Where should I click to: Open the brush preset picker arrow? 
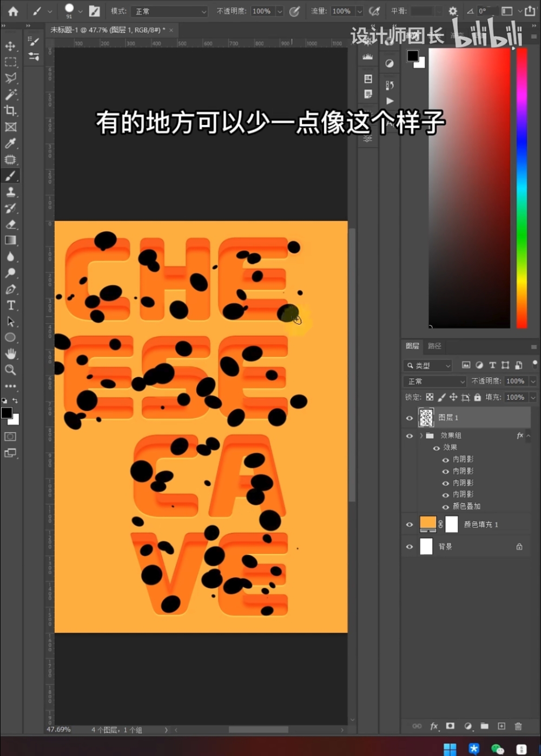point(80,11)
